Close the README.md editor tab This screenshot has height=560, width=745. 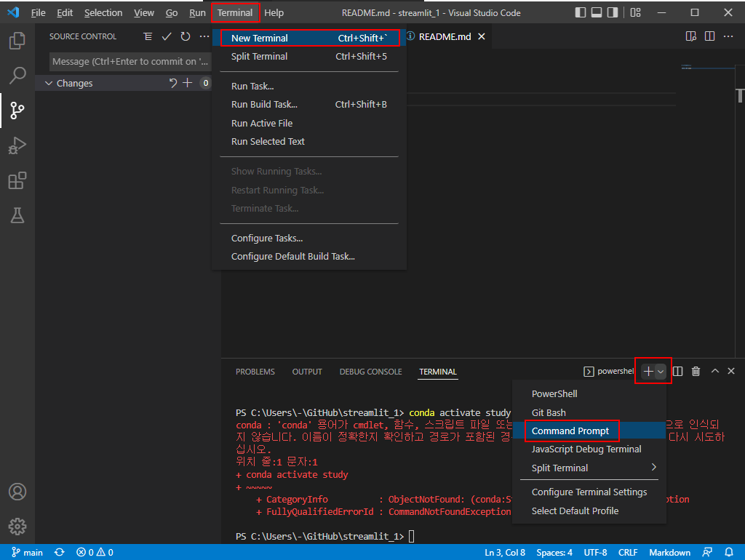coord(482,36)
